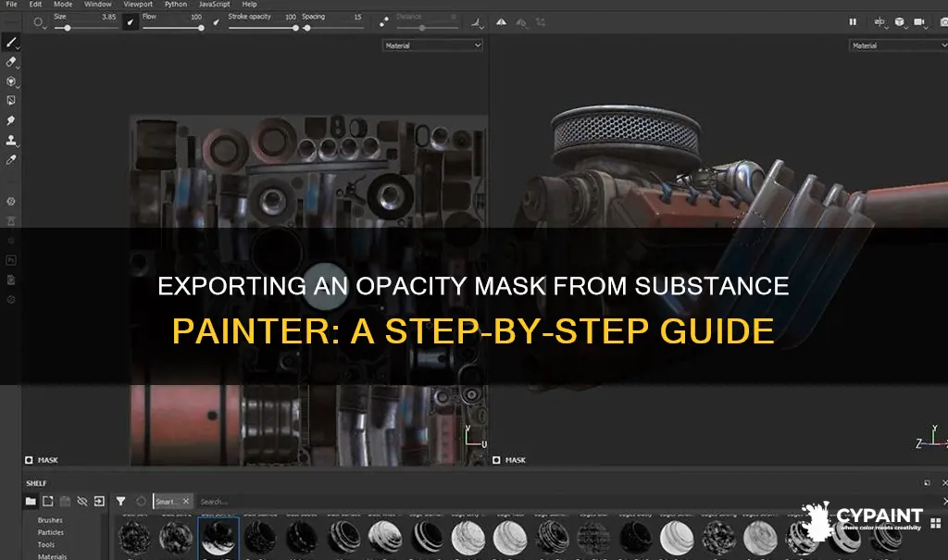Select the Particles shelf category

(x=51, y=533)
